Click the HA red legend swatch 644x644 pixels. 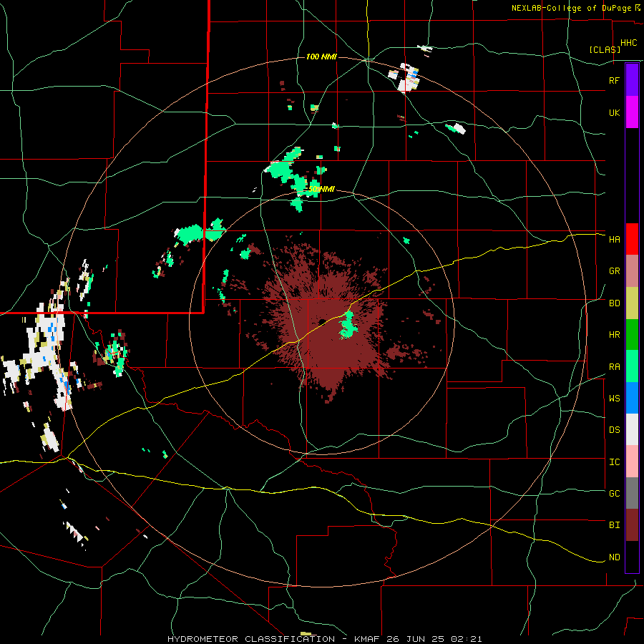point(632,239)
